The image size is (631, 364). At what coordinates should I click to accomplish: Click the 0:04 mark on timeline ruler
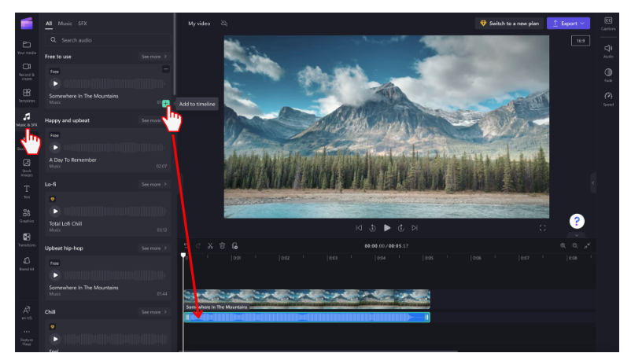point(381,258)
